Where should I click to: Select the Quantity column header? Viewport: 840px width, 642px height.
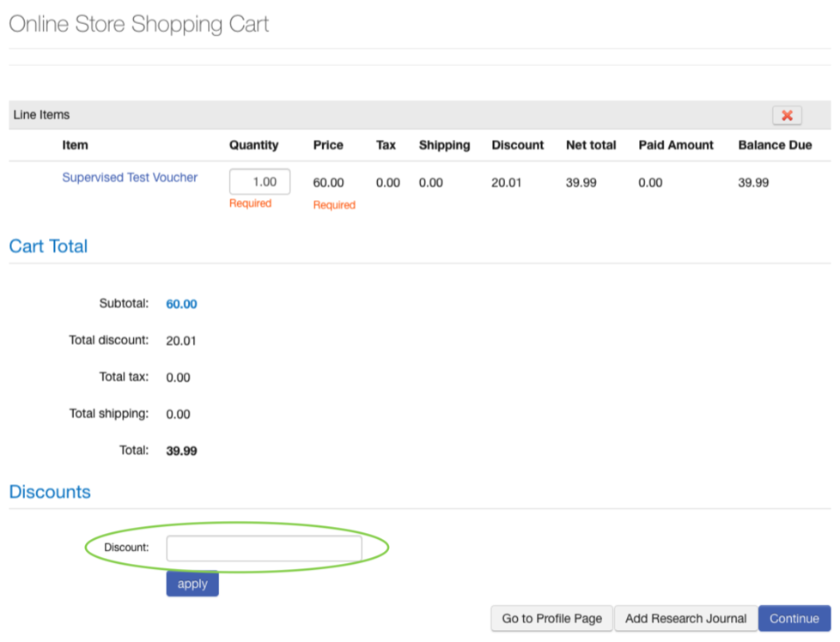(254, 145)
